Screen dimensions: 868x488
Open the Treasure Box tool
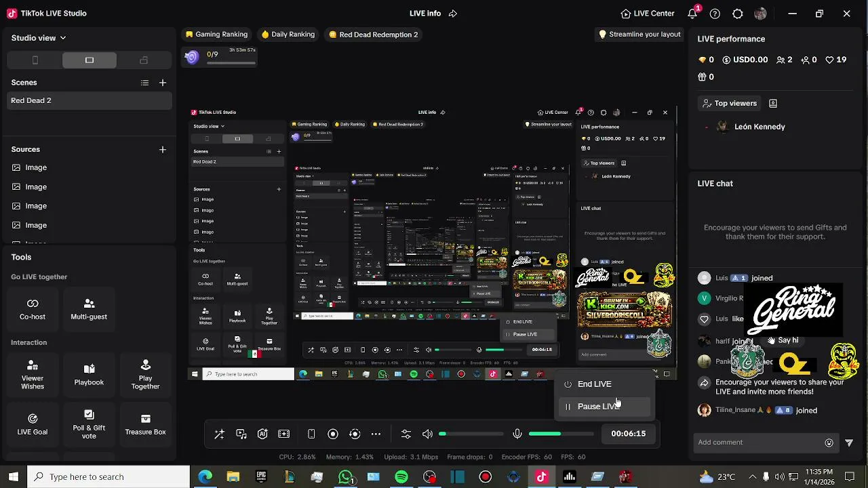pyautogui.click(x=145, y=424)
